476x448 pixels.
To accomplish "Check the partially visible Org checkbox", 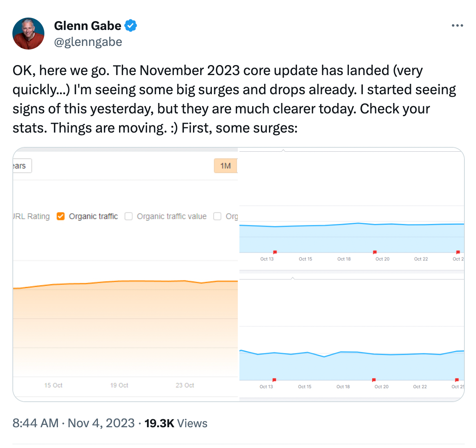I will point(217,216).
